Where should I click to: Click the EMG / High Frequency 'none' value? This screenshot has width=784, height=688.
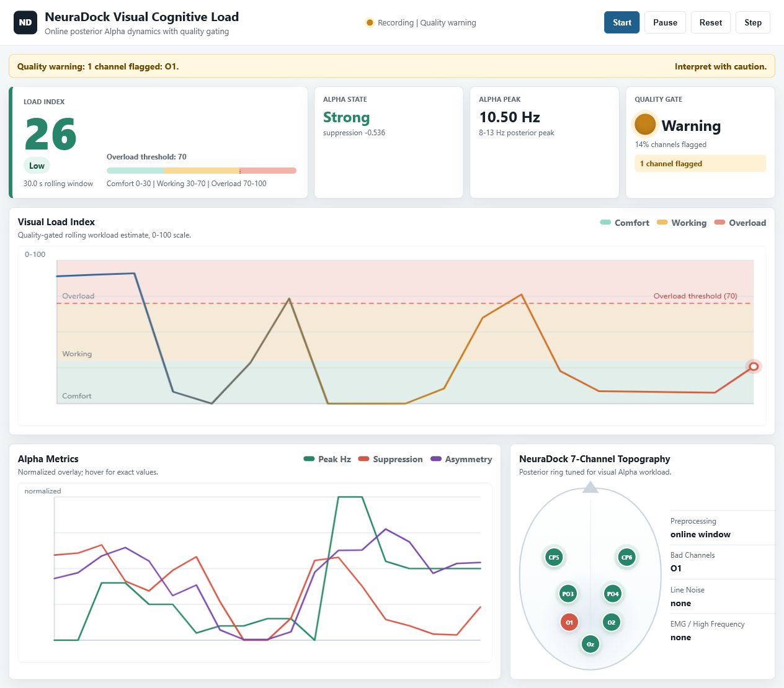point(680,637)
